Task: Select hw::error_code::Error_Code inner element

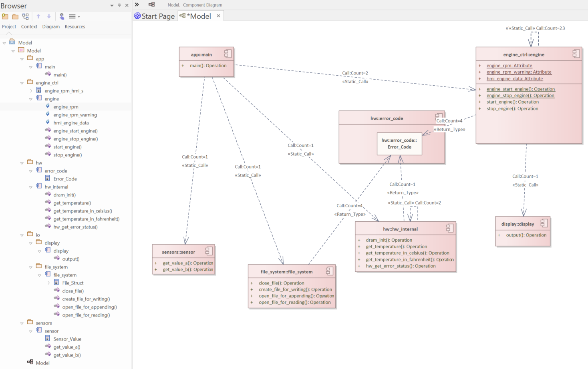Action: click(399, 144)
